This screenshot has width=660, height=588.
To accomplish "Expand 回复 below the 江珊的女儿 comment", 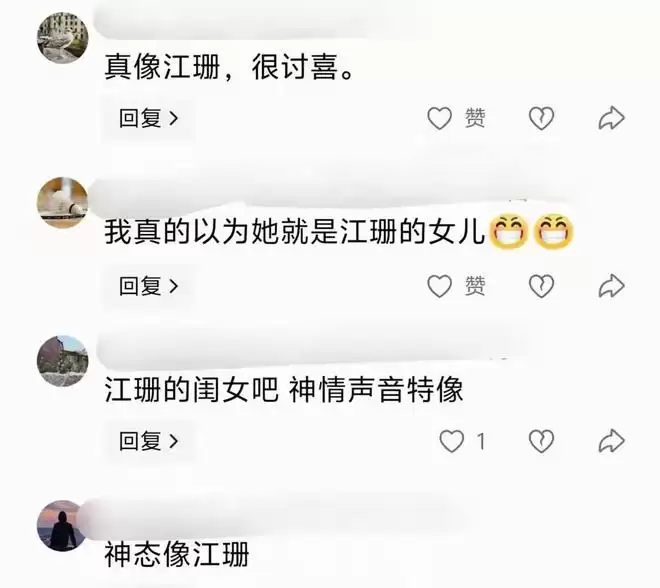I will click(x=149, y=286).
